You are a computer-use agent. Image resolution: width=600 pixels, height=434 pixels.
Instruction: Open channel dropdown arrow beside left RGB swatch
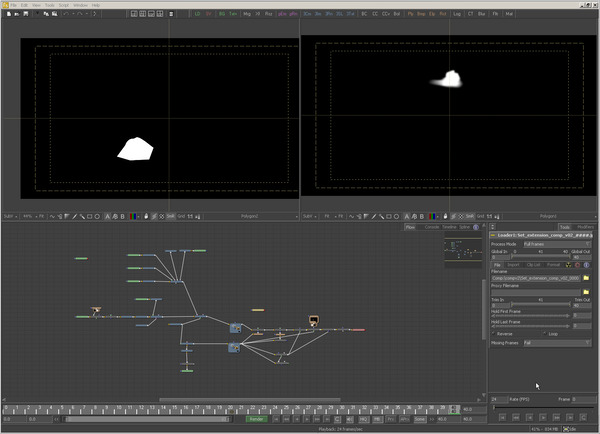[x=138, y=217]
